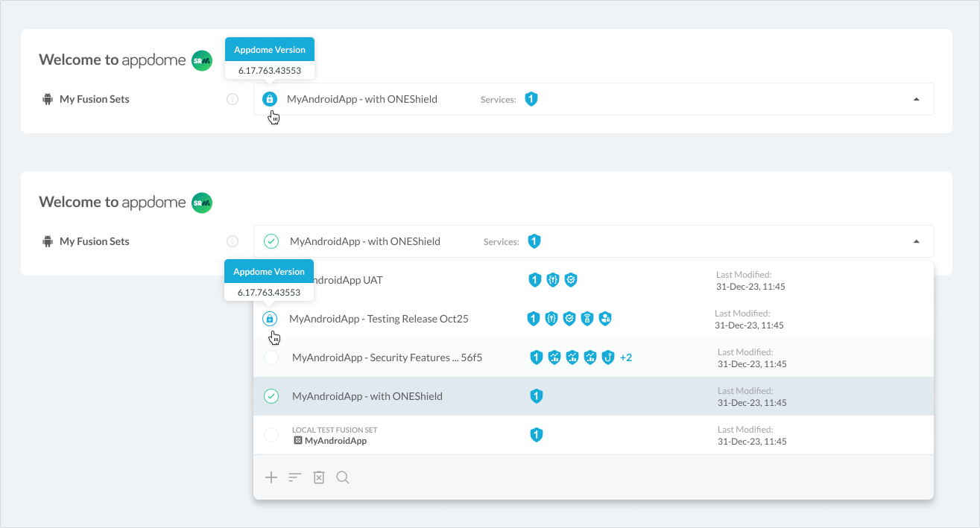The image size is (980, 528).
Task: Click the SRM logo badge in the collapsed card
Action: 202,60
